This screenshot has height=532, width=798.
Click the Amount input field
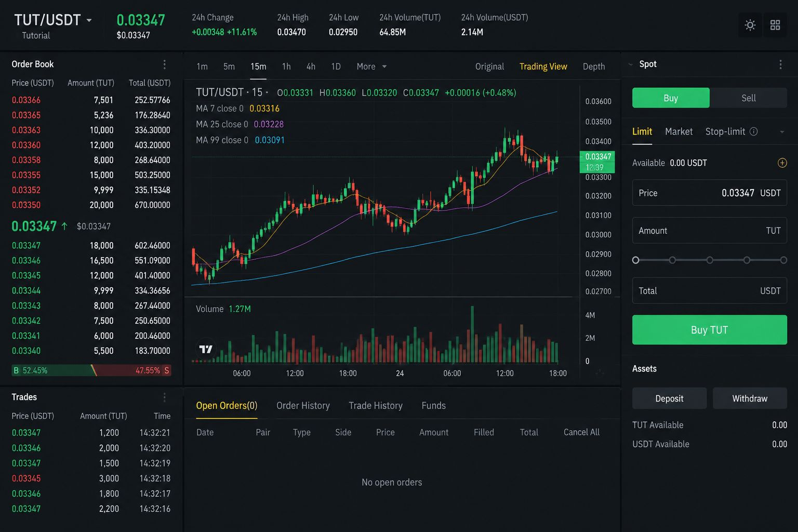[710, 231]
